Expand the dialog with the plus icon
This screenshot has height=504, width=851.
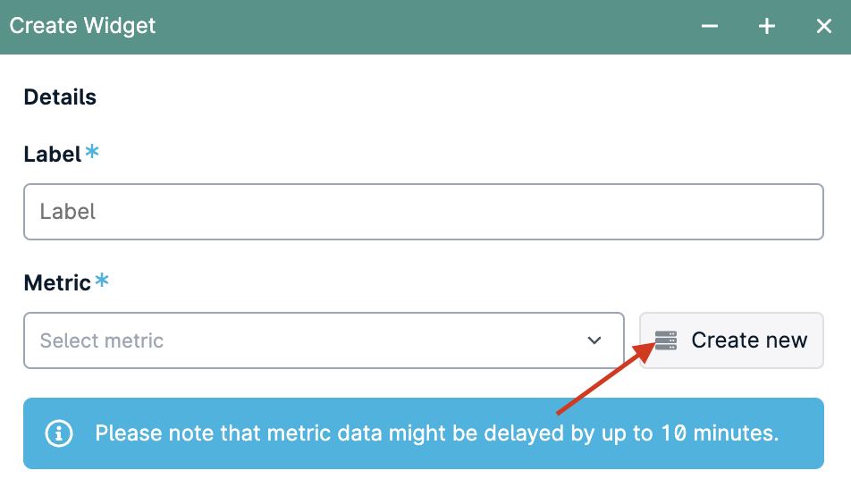tap(766, 26)
